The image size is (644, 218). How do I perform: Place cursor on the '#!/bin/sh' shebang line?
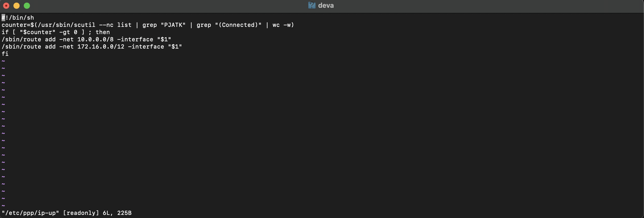[x=18, y=18]
